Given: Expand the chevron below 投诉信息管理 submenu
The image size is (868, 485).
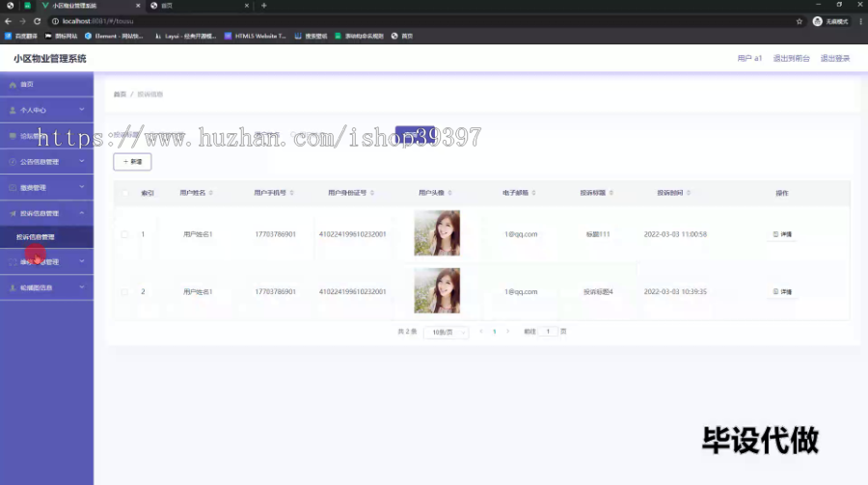Looking at the screenshot, I should [x=82, y=261].
